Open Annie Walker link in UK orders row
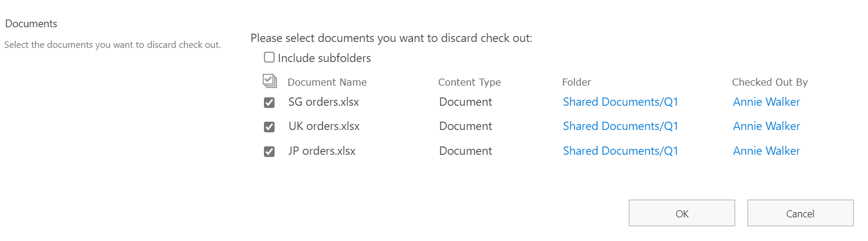The width and height of the screenshot is (868, 241). click(x=766, y=126)
